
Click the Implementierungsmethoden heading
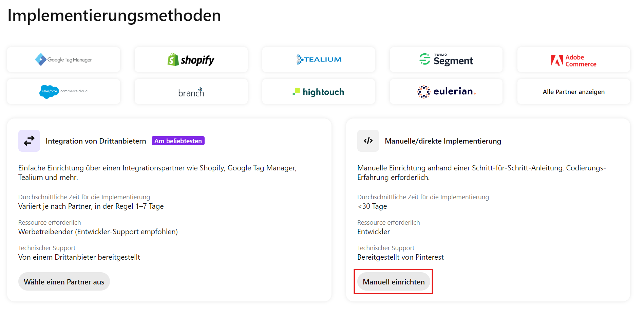[114, 16]
